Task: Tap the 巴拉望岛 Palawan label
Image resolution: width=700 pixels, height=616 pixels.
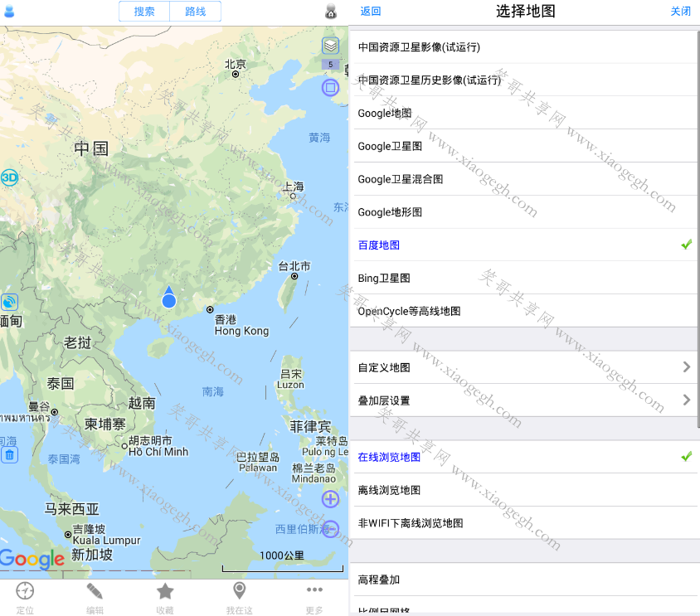Action: click(258, 462)
